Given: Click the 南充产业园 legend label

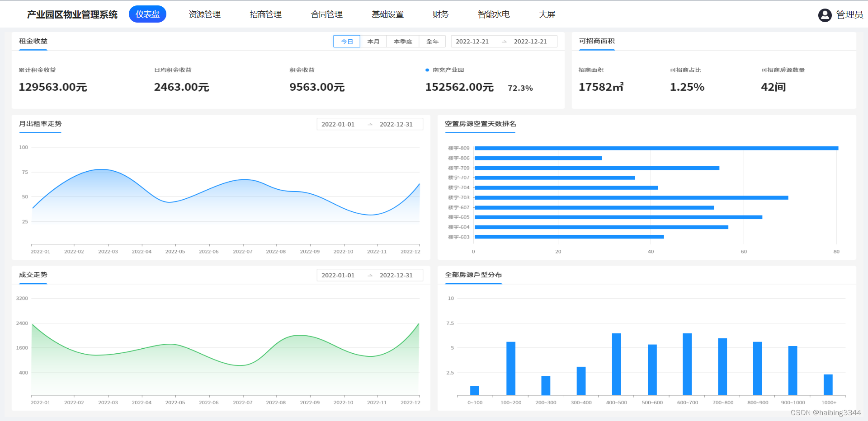Looking at the screenshot, I should tap(448, 70).
